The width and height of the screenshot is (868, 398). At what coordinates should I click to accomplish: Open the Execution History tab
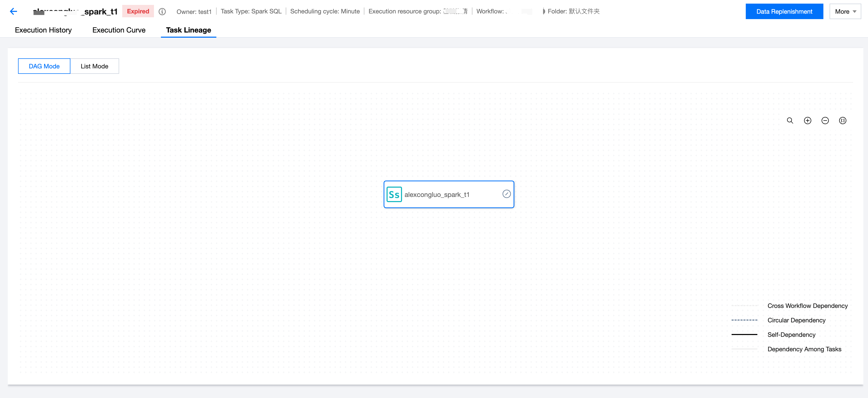click(x=43, y=30)
